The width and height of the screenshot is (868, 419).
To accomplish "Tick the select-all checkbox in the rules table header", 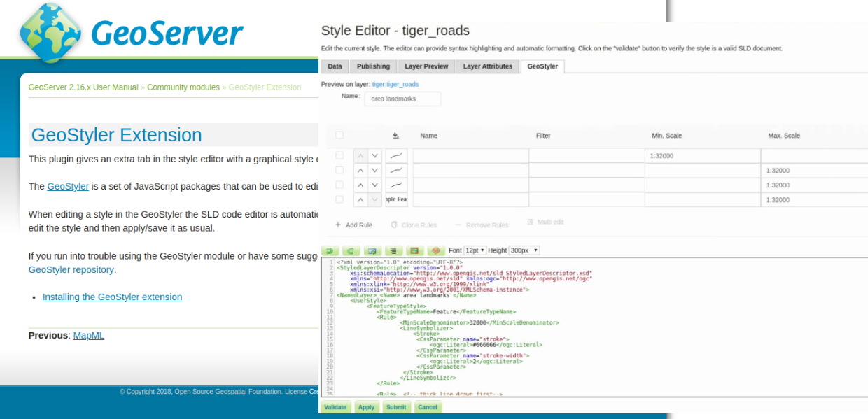I will point(339,135).
